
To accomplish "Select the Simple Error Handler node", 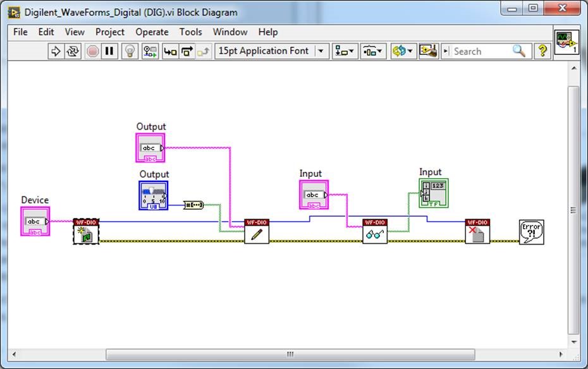I will [x=532, y=231].
